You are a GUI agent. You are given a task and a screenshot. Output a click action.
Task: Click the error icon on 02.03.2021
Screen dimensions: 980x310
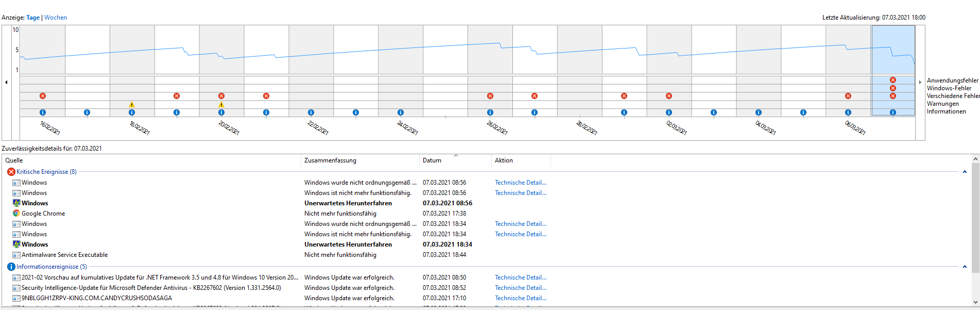click(669, 96)
